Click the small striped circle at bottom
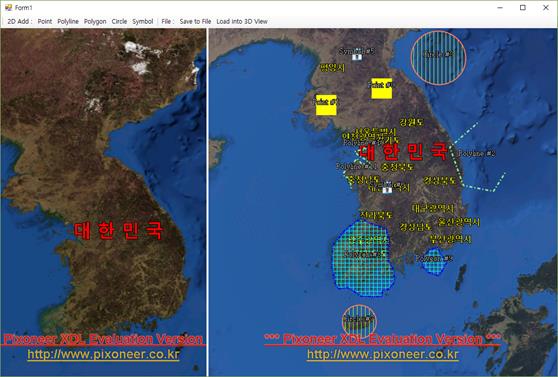Viewport: 558px width, 377px height. point(359,321)
